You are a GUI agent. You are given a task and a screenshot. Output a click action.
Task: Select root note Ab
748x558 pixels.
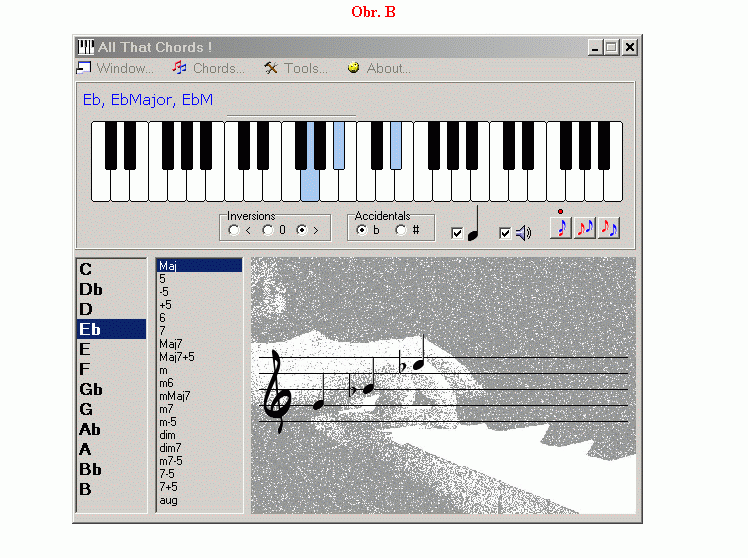click(112, 429)
